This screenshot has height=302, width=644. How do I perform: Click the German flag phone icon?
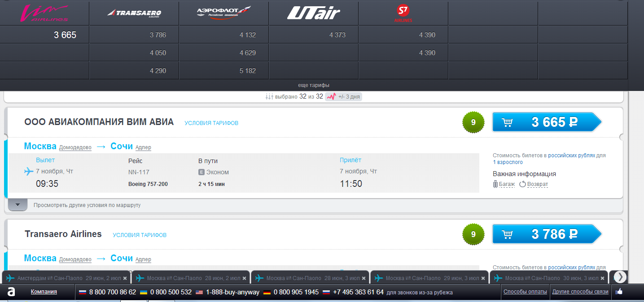tap(267, 292)
